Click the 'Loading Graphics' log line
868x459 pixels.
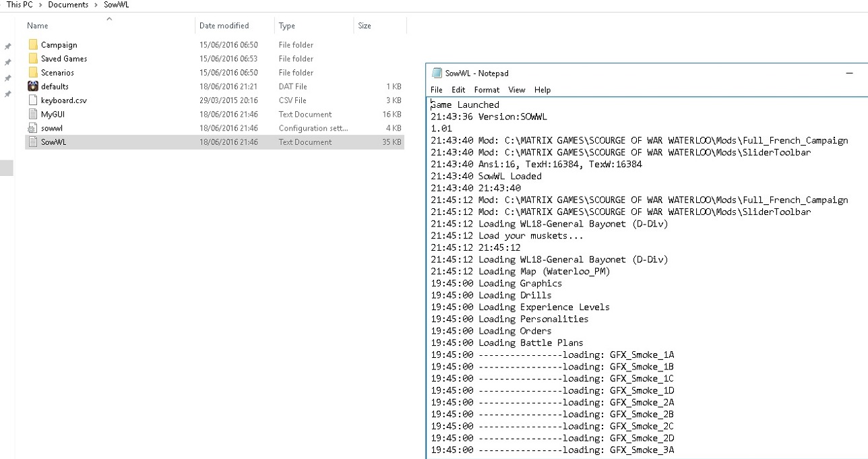(496, 283)
